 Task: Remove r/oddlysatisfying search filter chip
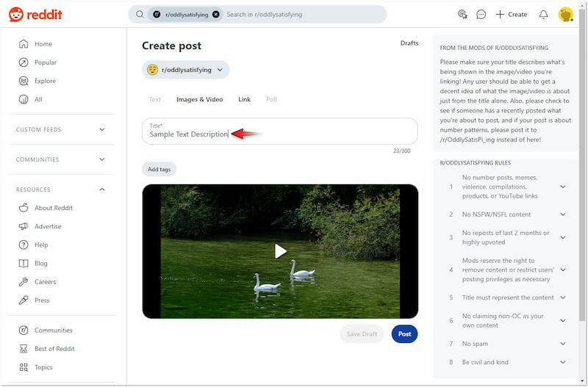[x=215, y=14]
